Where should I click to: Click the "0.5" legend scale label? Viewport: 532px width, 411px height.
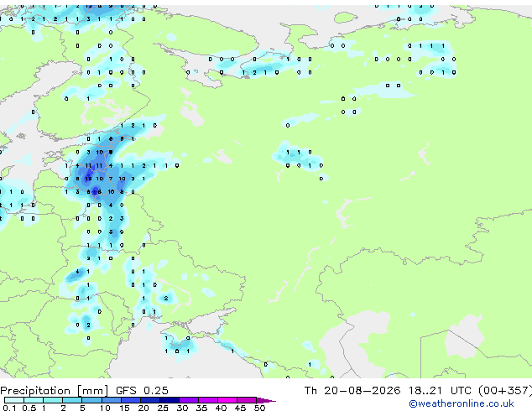point(29,408)
